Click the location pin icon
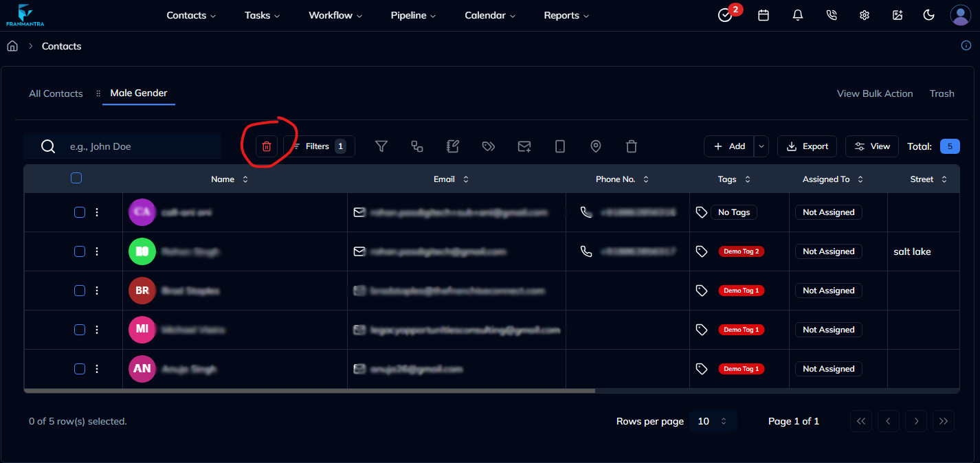 595,146
